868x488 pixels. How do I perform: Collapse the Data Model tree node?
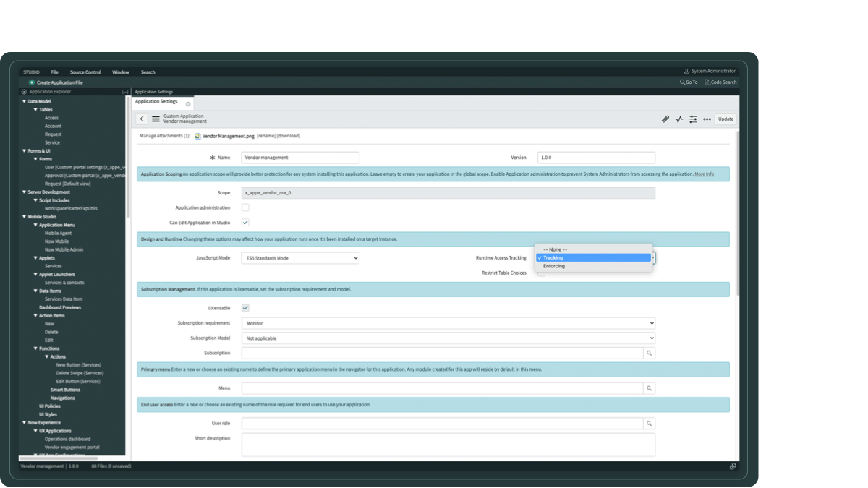tap(24, 102)
